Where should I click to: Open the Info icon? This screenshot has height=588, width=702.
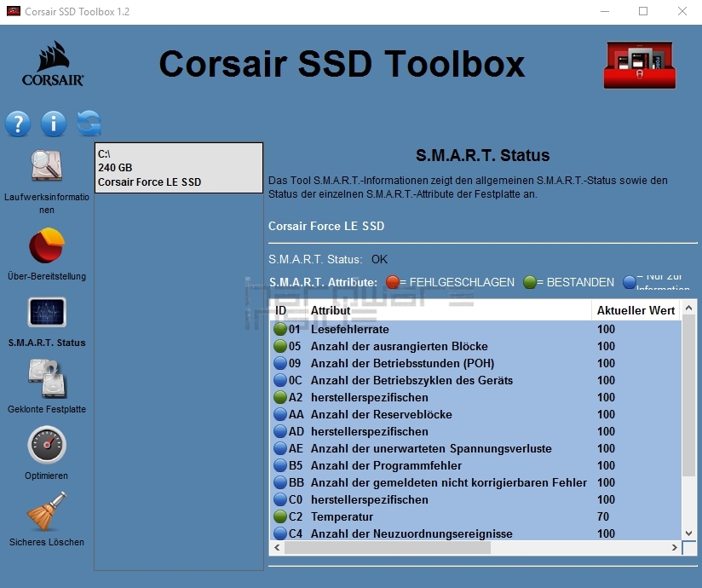pyautogui.click(x=54, y=124)
